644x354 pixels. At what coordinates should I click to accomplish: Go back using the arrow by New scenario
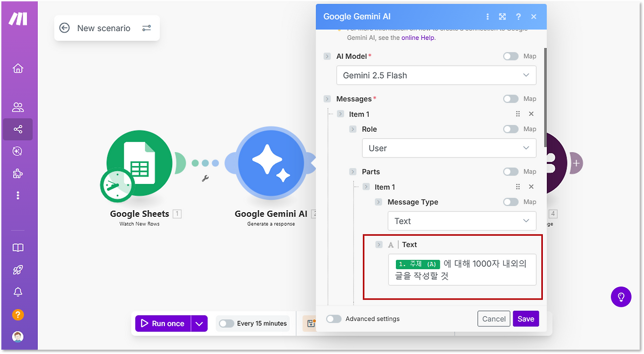(64, 28)
